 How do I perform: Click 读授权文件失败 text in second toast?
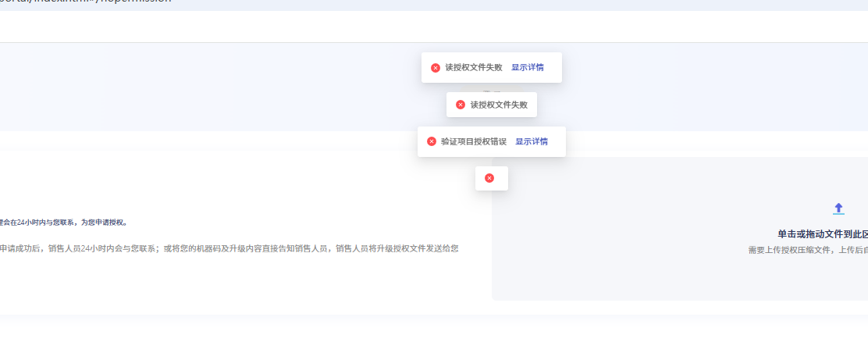(x=499, y=105)
